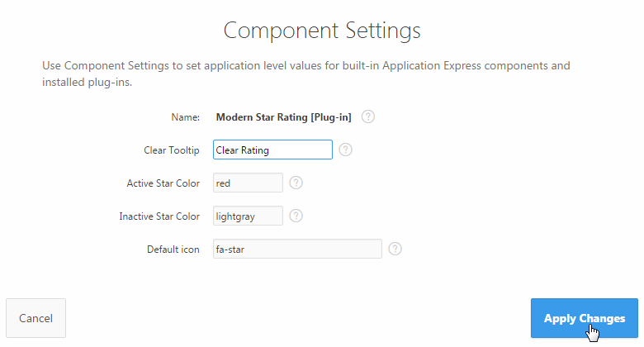This screenshot has height=347, width=644.
Task: Show help for Active Star Color
Action: coord(296,183)
